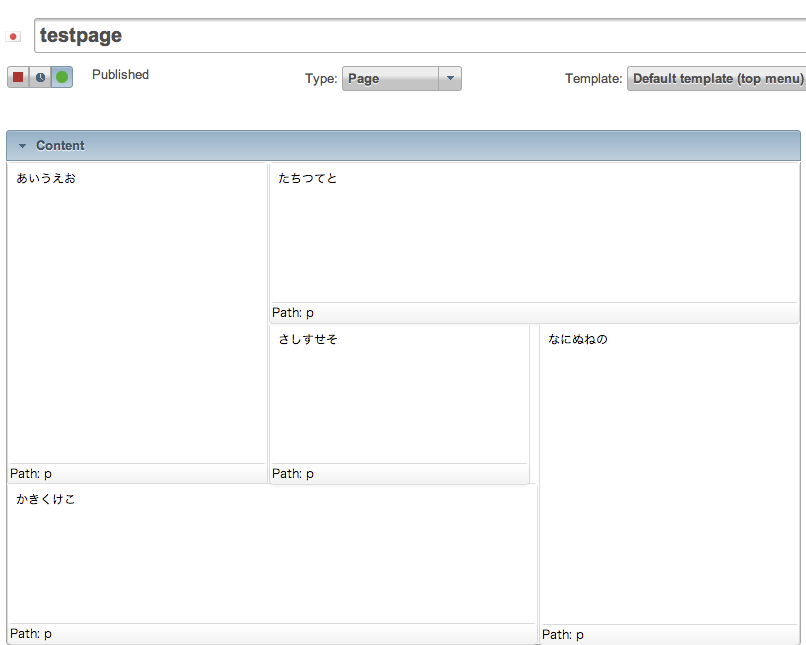Click the Japanese flag language icon
Viewport: 806px width, 645px height.
coord(13,36)
